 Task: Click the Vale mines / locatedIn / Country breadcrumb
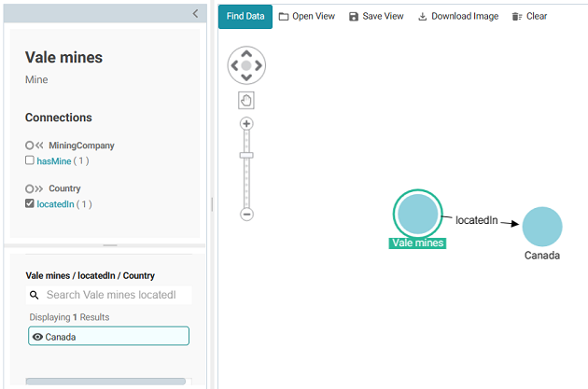91,276
